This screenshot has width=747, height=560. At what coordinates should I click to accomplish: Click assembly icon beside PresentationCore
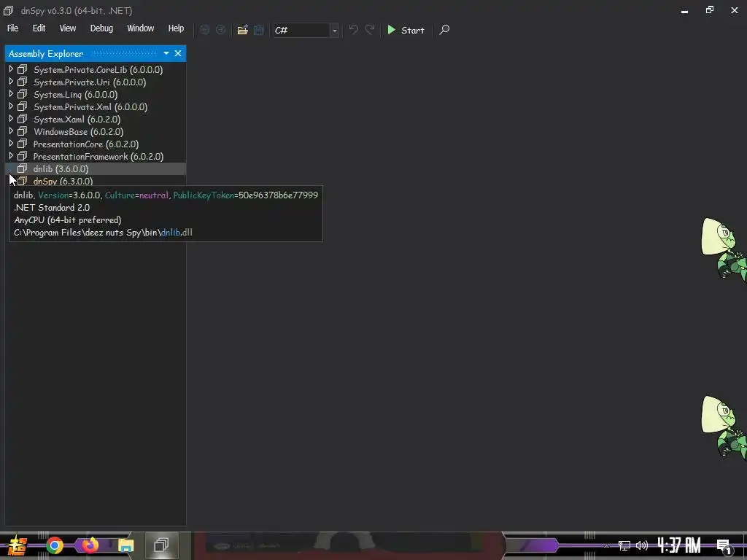pyautogui.click(x=22, y=144)
